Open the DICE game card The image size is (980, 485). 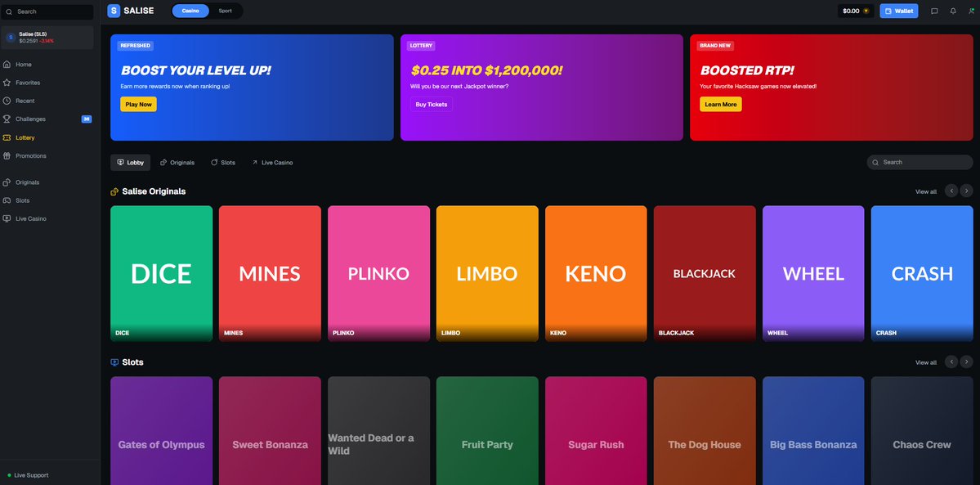point(161,273)
